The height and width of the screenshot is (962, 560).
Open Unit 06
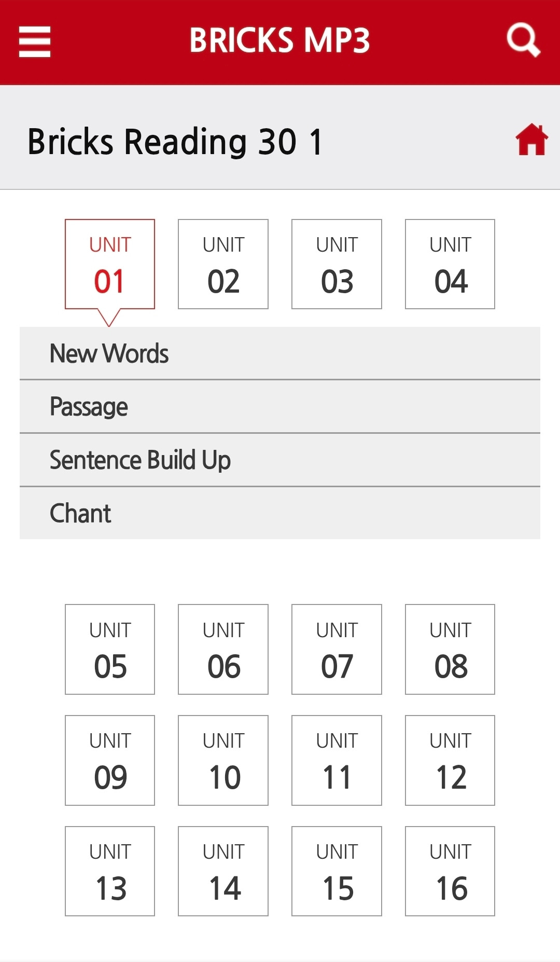point(223,649)
